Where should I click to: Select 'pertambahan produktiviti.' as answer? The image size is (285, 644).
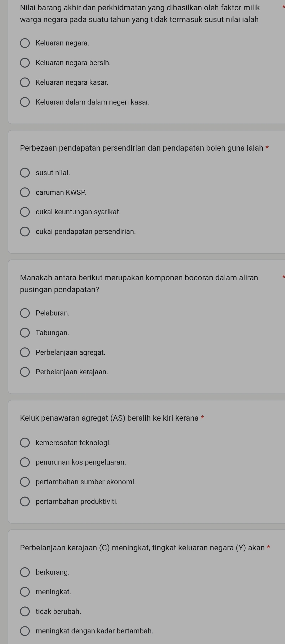tap(25, 502)
